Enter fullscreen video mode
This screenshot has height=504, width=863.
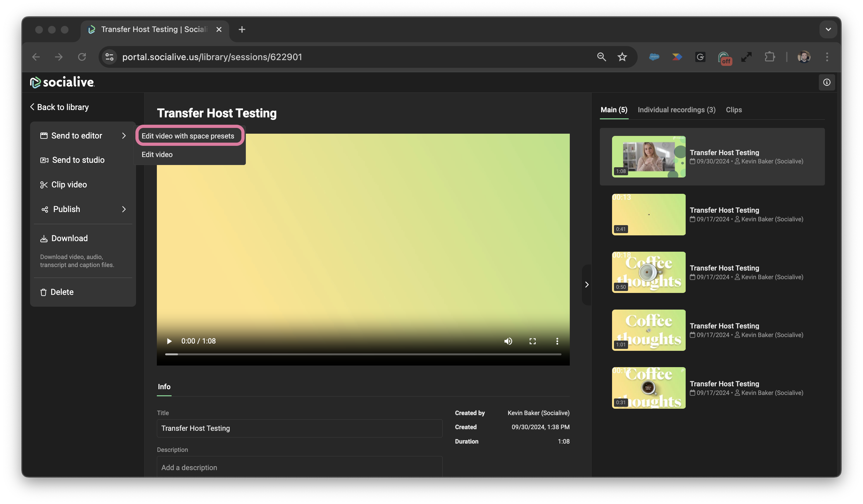click(532, 341)
